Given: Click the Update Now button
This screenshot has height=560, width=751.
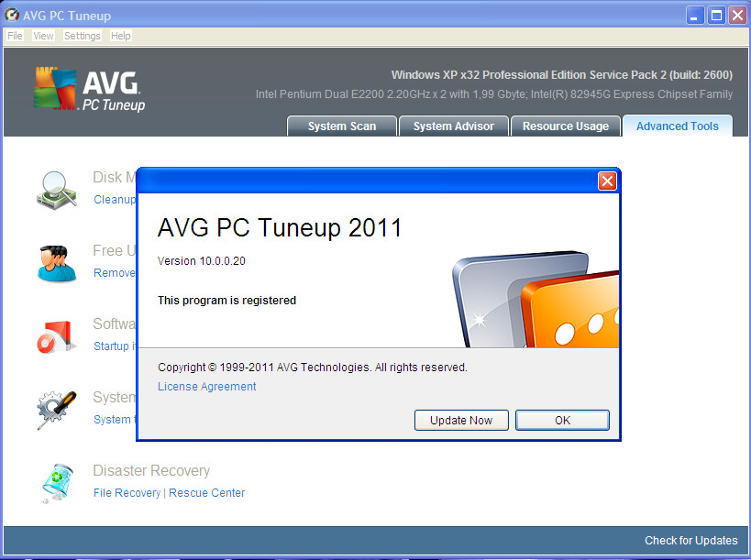Looking at the screenshot, I should 461,421.
